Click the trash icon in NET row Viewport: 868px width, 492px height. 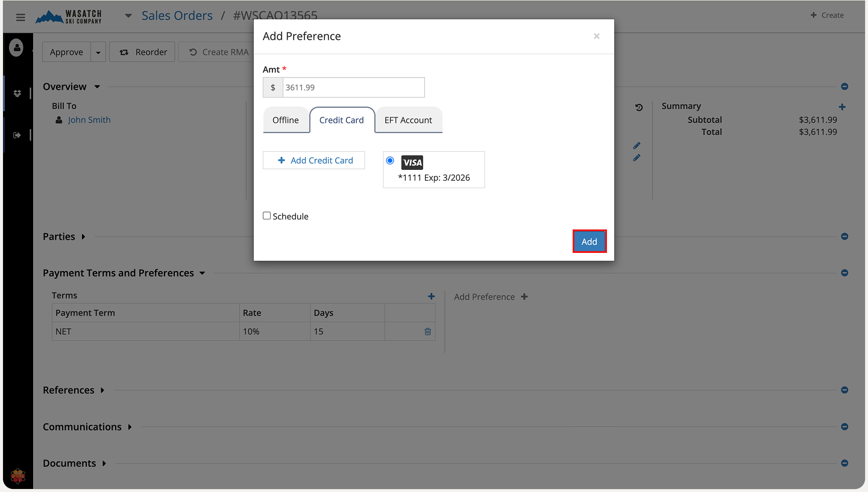click(427, 331)
